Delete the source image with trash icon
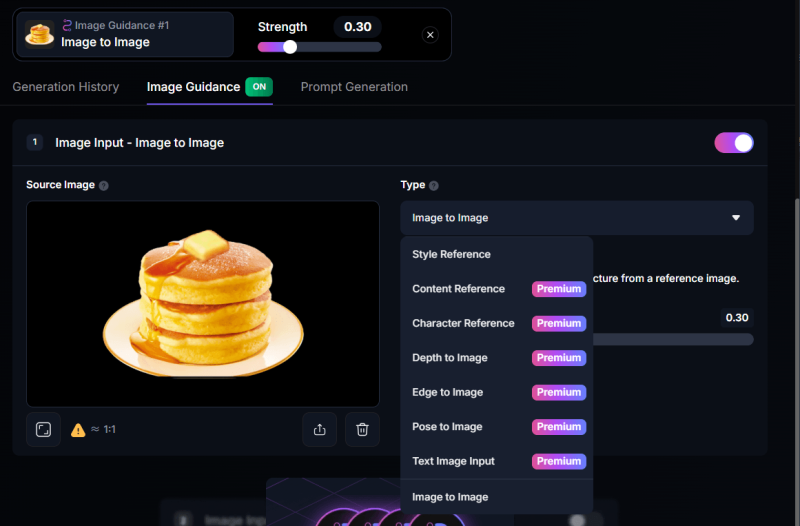 tap(362, 429)
